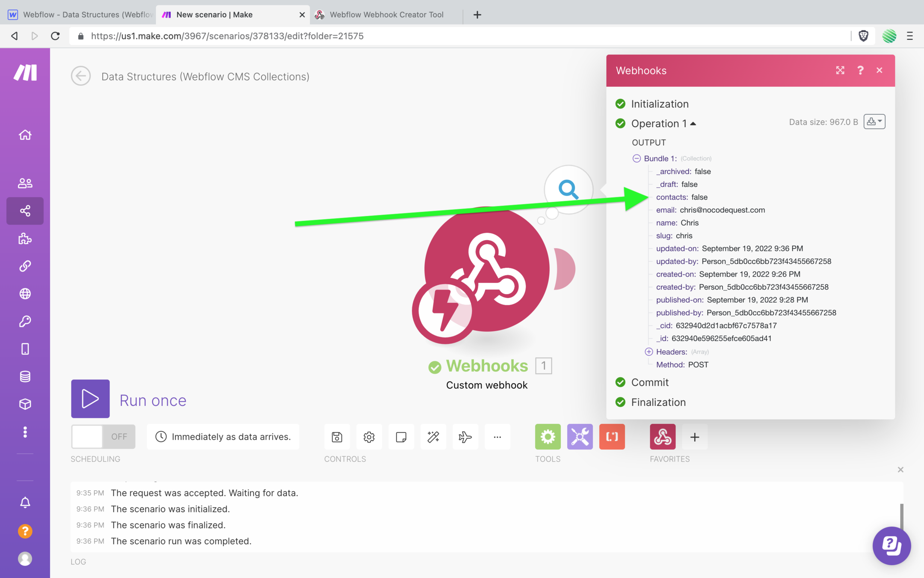
Task: Open a new browser tab
Action: [x=477, y=15]
